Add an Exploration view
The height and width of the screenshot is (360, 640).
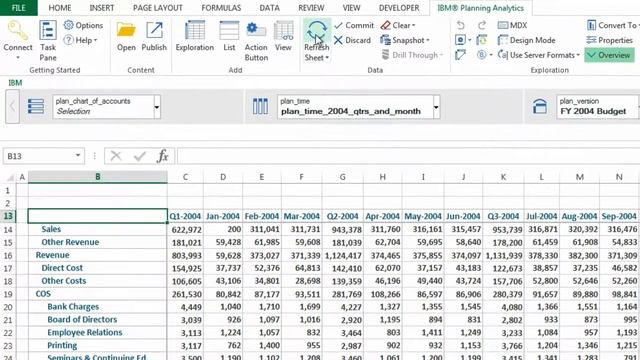pyautogui.click(x=195, y=37)
